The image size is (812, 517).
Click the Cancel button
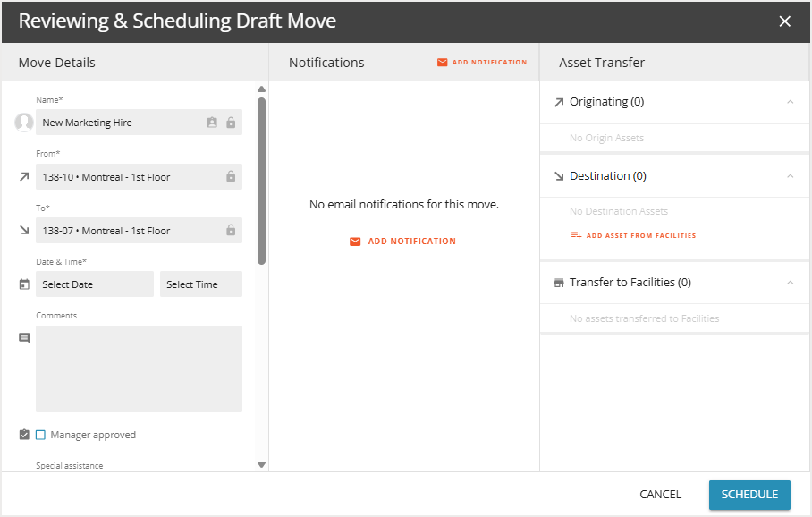[660, 495]
